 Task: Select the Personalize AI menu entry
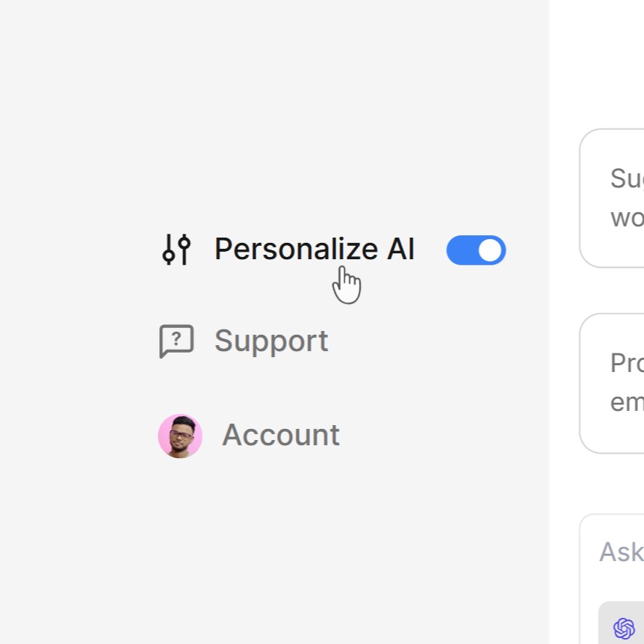coord(315,250)
